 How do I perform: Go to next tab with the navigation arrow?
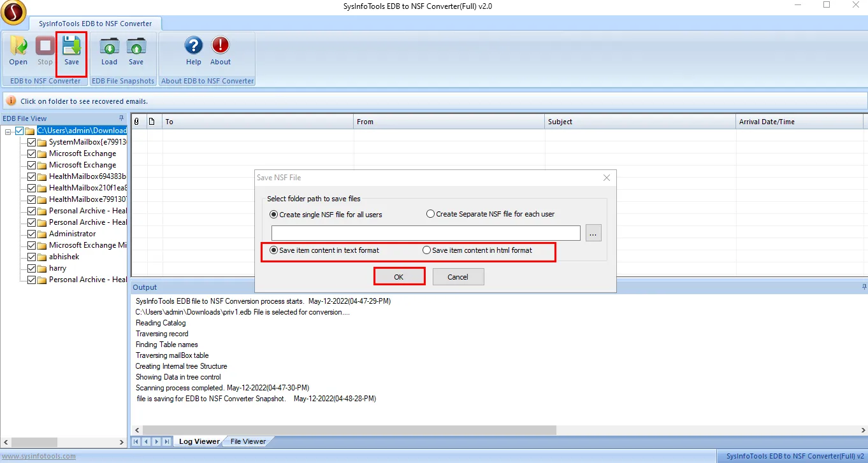(157, 441)
